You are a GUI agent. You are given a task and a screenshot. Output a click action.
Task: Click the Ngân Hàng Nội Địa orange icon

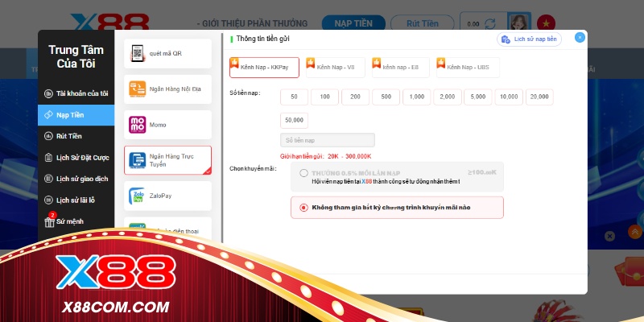(137, 89)
